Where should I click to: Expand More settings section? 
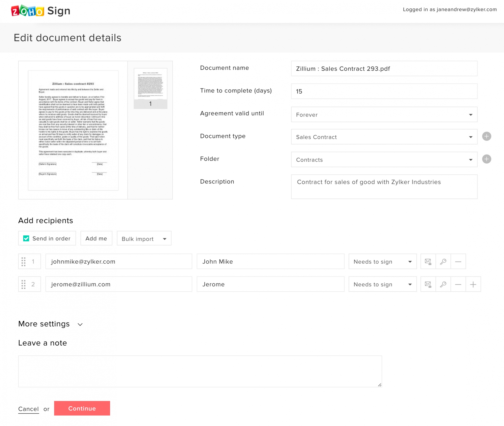pos(51,324)
